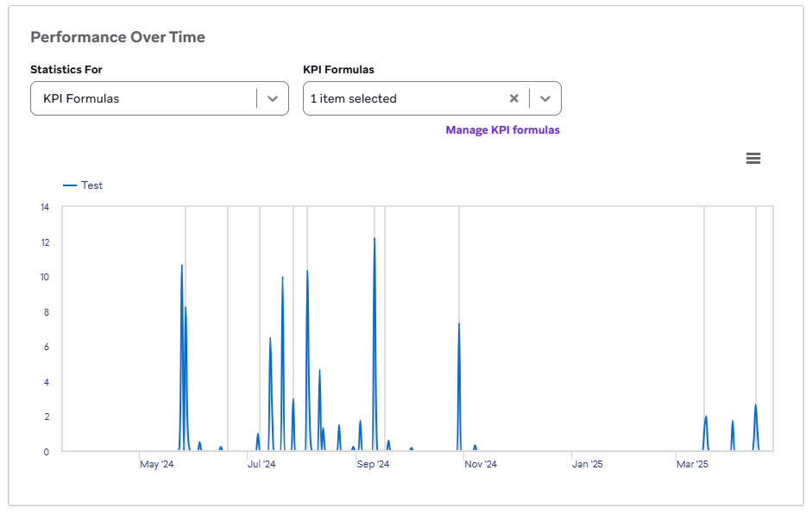This screenshot has height=514, width=812.
Task: Open the chart hamburger menu
Action: click(753, 158)
